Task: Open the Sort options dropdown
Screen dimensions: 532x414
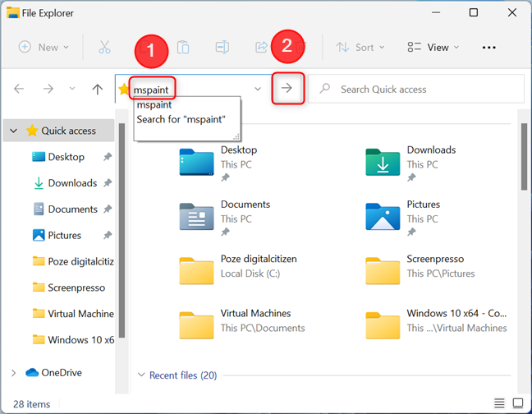Action: (x=360, y=47)
